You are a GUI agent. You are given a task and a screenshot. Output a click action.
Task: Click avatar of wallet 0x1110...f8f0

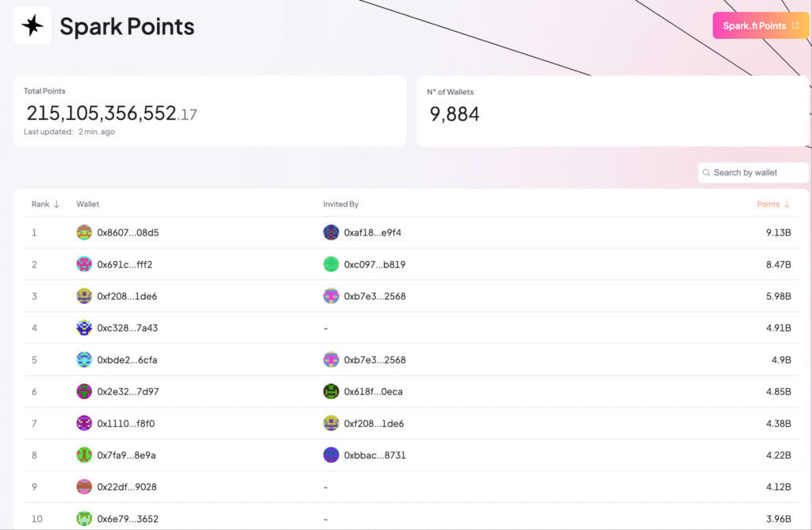pyautogui.click(x=84, y=423)
